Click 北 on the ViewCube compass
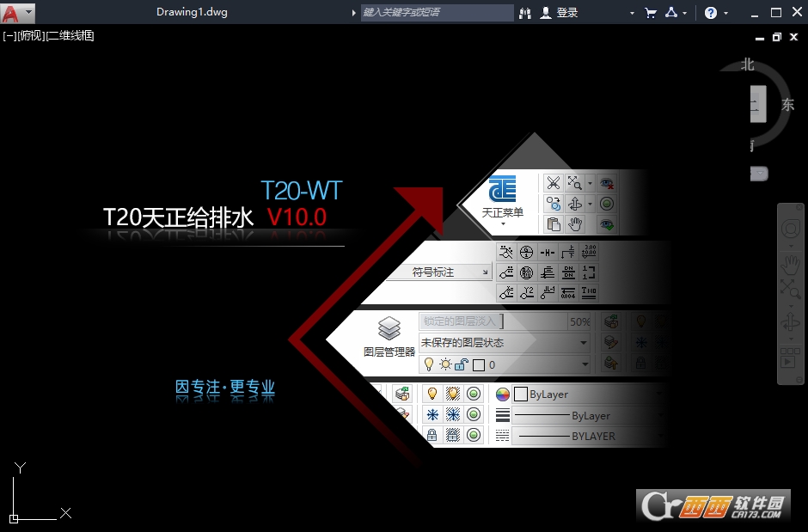 (747, 64)
